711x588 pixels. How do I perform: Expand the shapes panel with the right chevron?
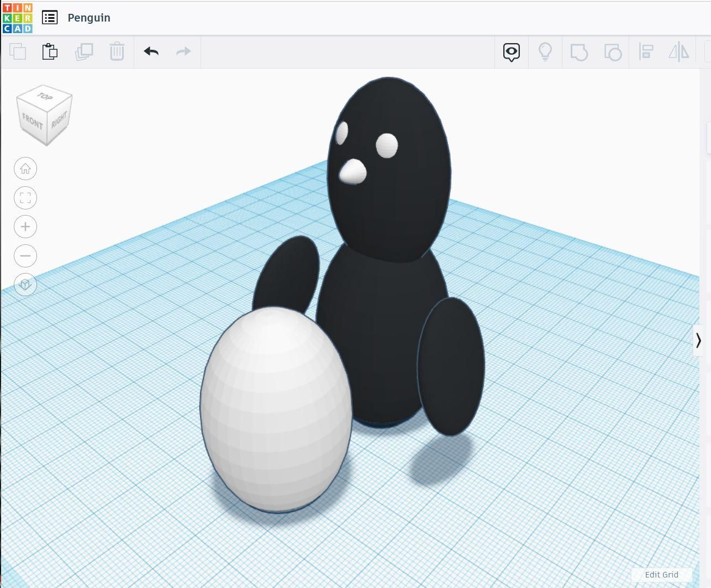pyautogui.click(x=699, y=342)
